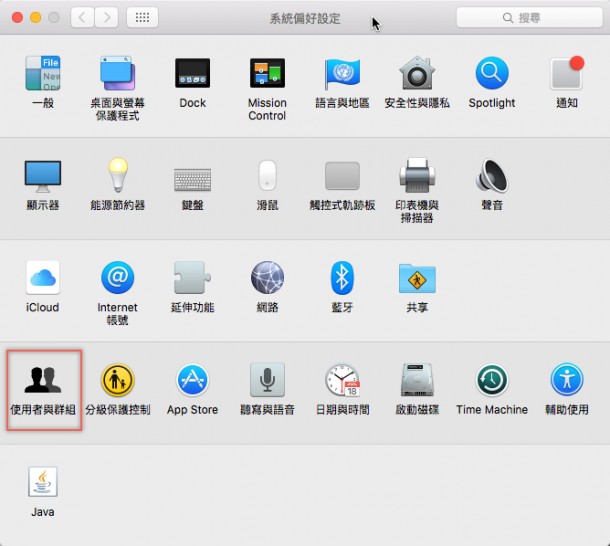Click the forward navigation arrow
Viewport: 610px width, 546px height.
click(x=106, y=18)
